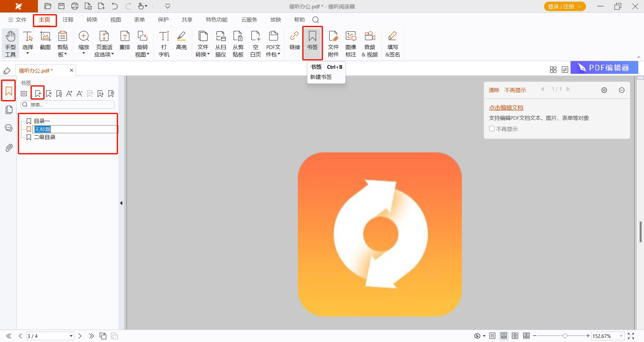
Task: Toggle full screen mode icon
Action: 631,336
